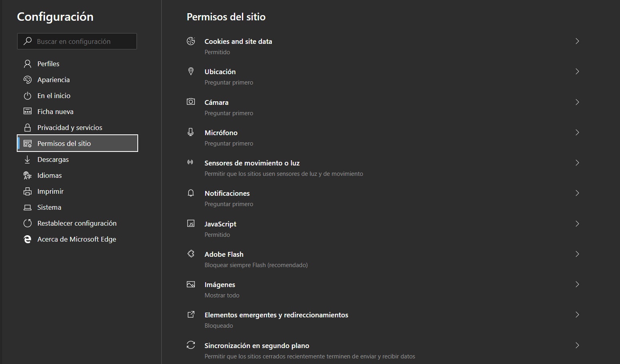Expand the Elementos emergentes y redireccionamientos chevron

pyautogui.click(x=577, y=315)
